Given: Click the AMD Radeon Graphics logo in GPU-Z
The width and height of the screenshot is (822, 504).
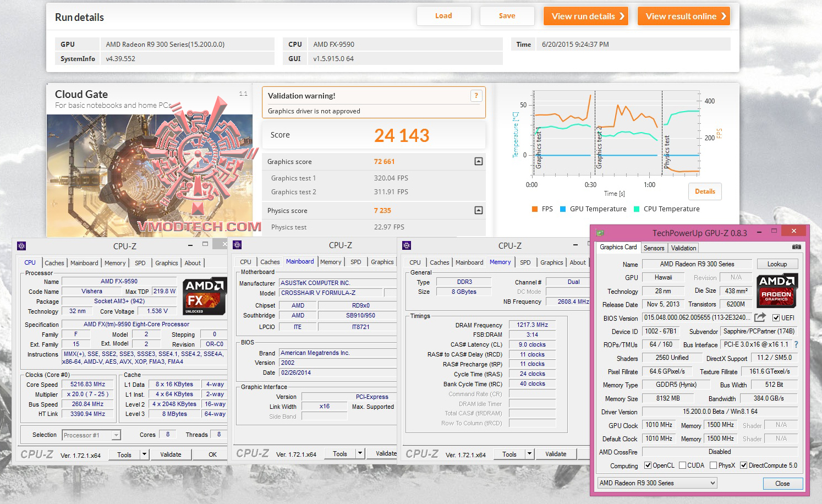Looking at the screenshot, I should click(776, 290).
